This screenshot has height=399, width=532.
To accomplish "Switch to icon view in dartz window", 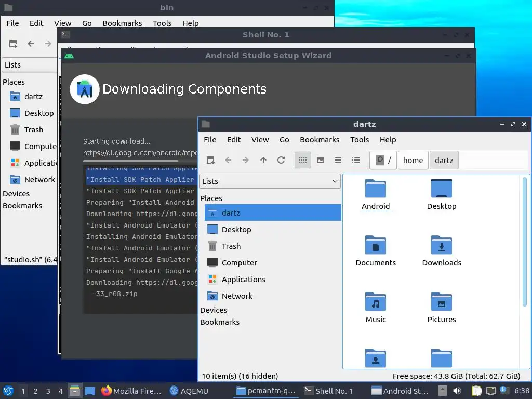I will click(x=303, y=160).
